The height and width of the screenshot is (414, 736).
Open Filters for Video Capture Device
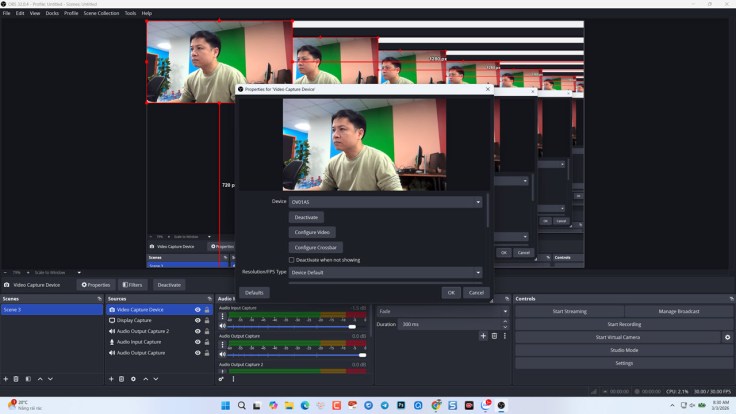pyautogui.click(x=132, y=285)
